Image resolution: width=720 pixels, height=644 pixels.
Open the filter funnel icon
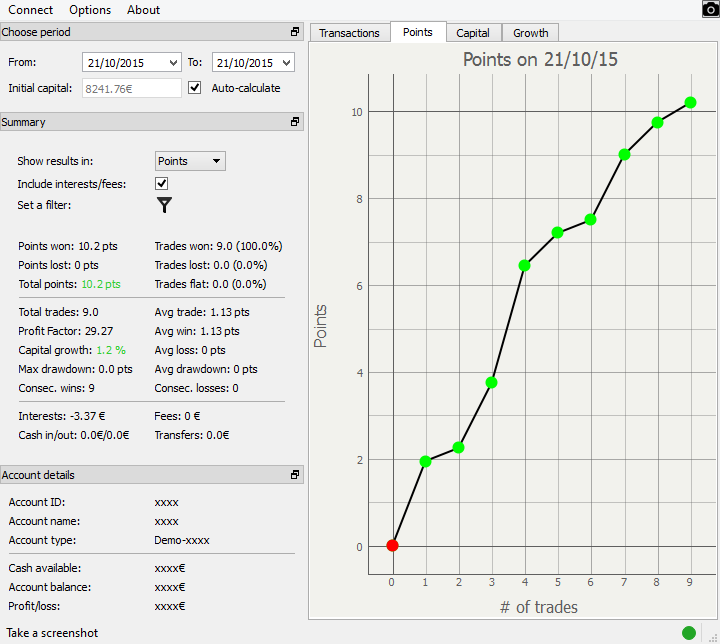(164, 205)
